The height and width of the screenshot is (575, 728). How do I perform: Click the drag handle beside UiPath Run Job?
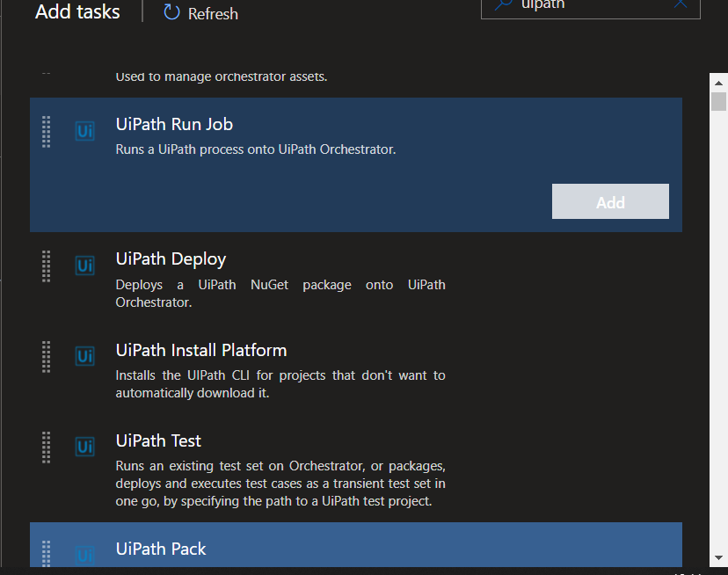coord(46,132)
